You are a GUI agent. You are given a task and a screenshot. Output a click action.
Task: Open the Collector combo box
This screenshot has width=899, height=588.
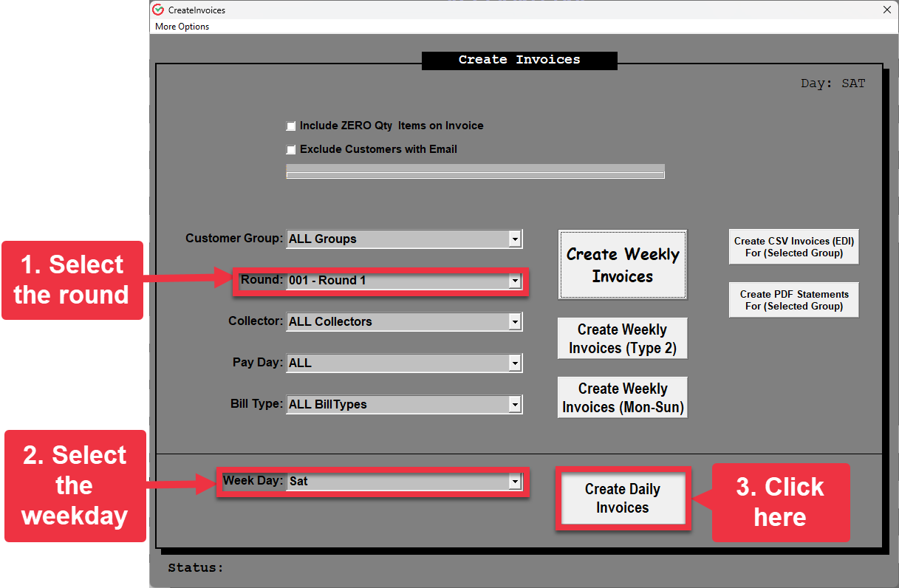coord(404,321)
